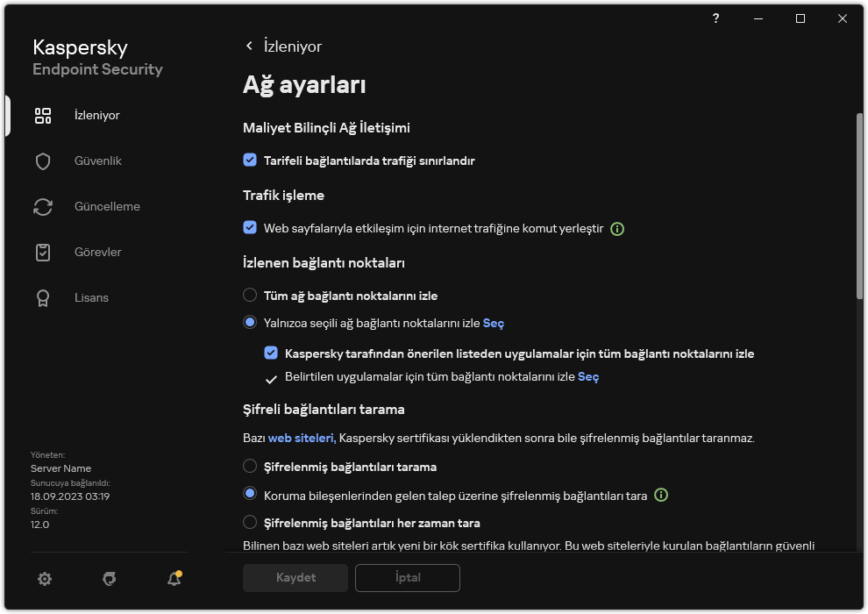Click the date 18.09.2023 03:19

pyautogui.click(x=70, y=496)
